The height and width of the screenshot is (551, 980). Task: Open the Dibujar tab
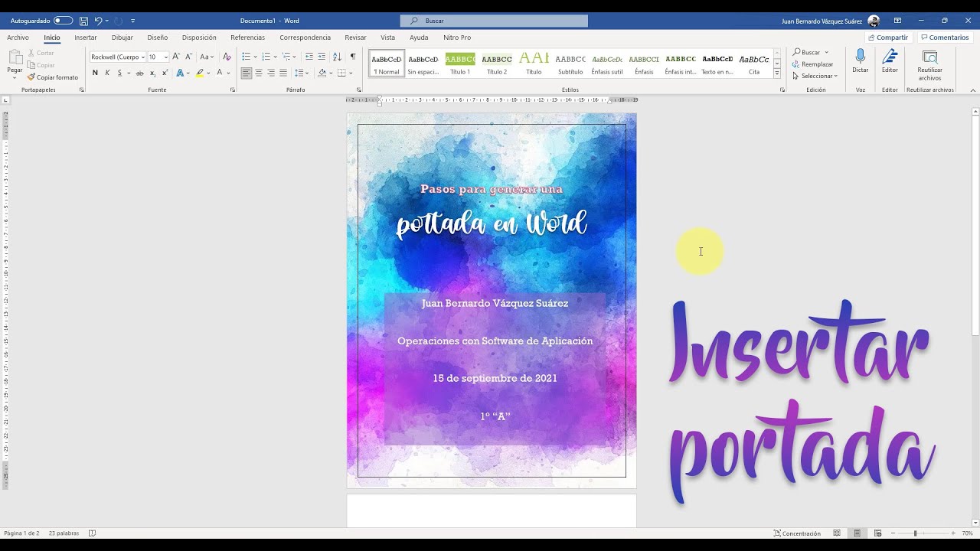click(x=122, y=37)
